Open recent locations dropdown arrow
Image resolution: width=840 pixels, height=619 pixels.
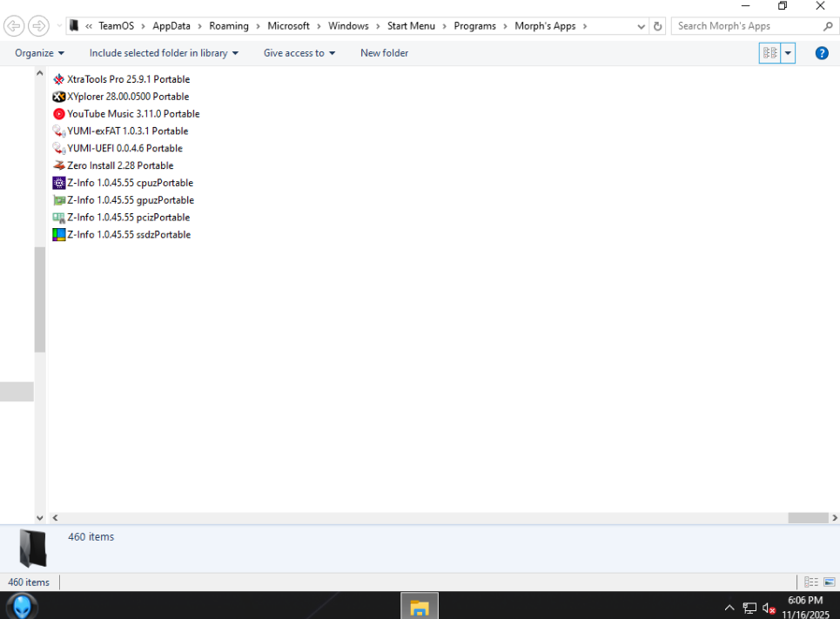(x=59, y=26)
